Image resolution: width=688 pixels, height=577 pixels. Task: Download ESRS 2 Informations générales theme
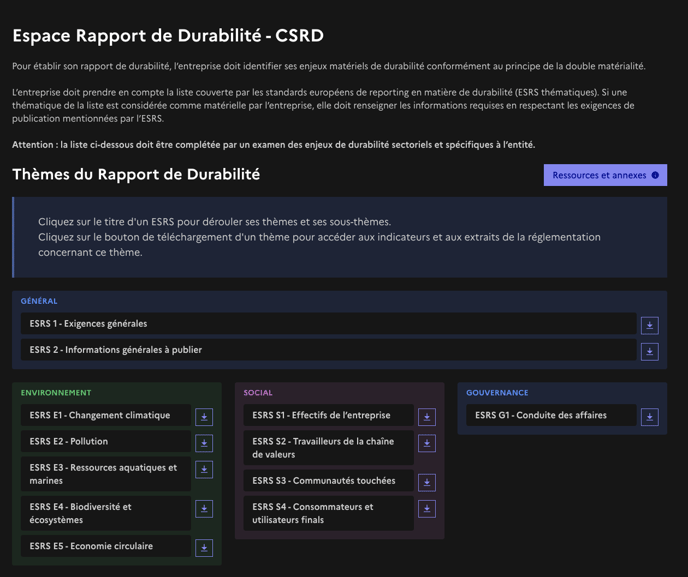coord(649,351)
